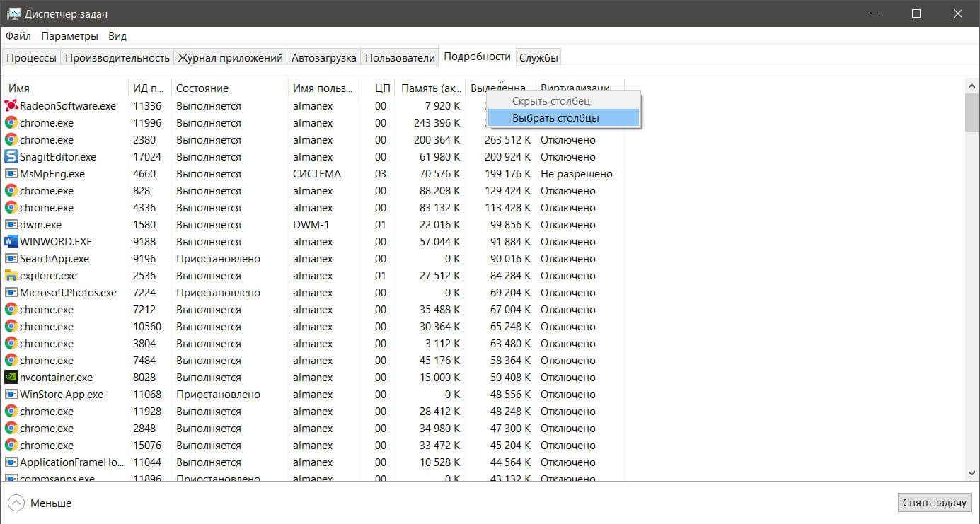Viewport: 980px width, 524px height.
Task: Click the ApplicationFrameHo... process icon
Action: pyautogui.click(x=11, y=462)
